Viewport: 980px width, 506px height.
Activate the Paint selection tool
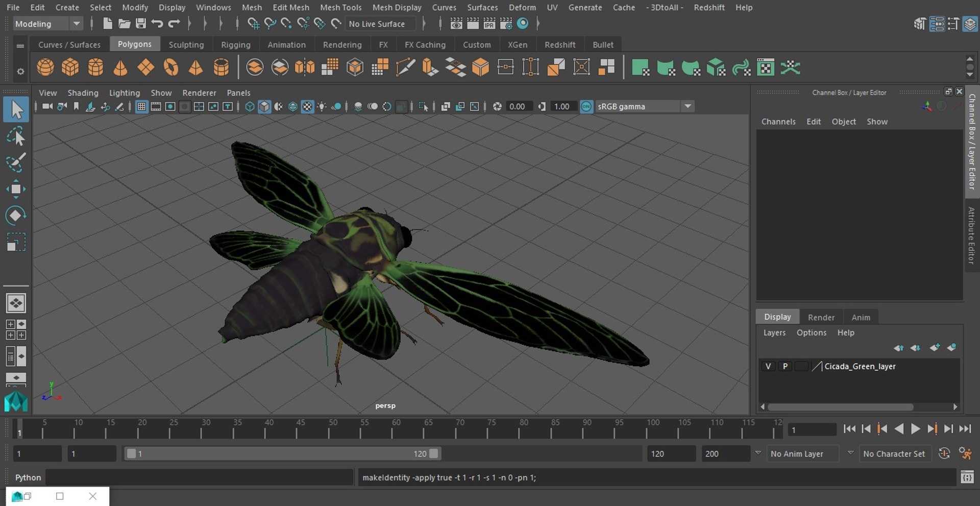click(x=16, y=162)
